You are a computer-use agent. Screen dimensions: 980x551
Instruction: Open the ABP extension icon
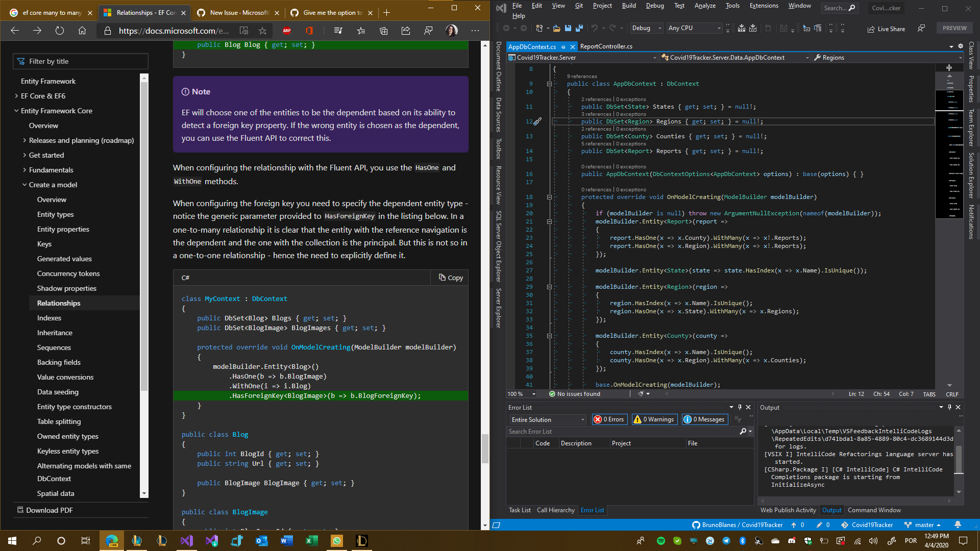[x=287, y=31]
